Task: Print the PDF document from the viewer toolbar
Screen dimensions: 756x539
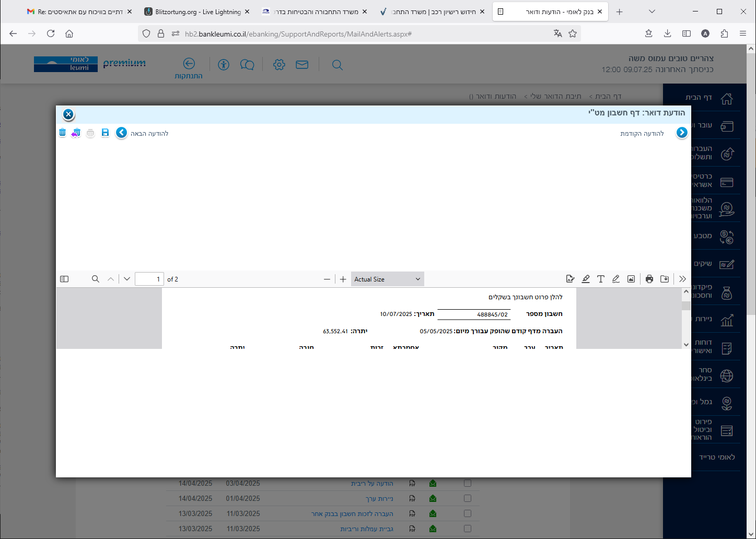Action: pyautogui.click(x=649, y=279)
